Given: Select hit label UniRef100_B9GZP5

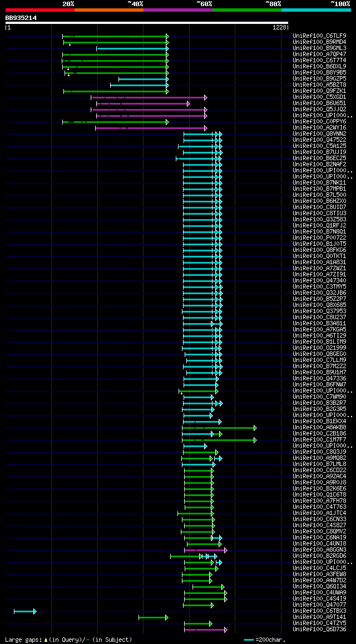Looking at the screenshot, I should click(319, 78).
